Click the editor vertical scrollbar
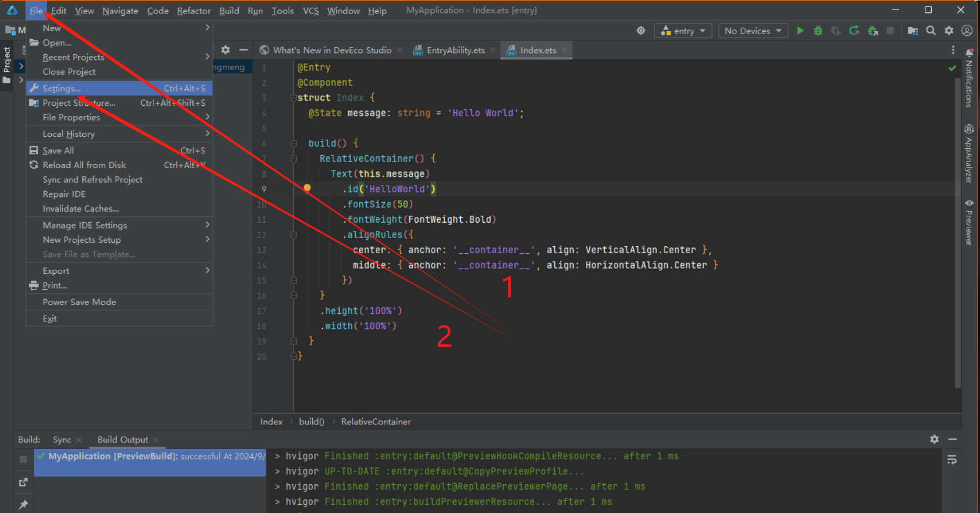This screenshot has width=980, height=513. point(958,232)
